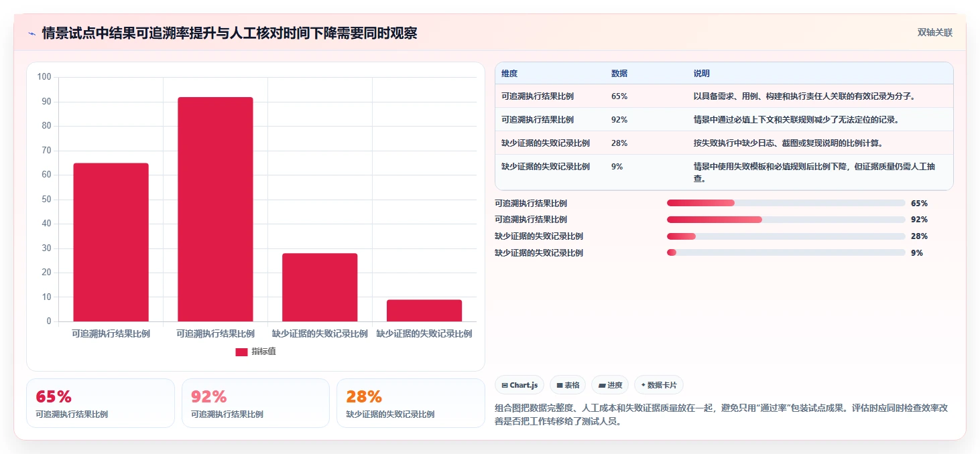Open the pink 92% data card
This screenshot has height=454, width=980.
point(255,403)
